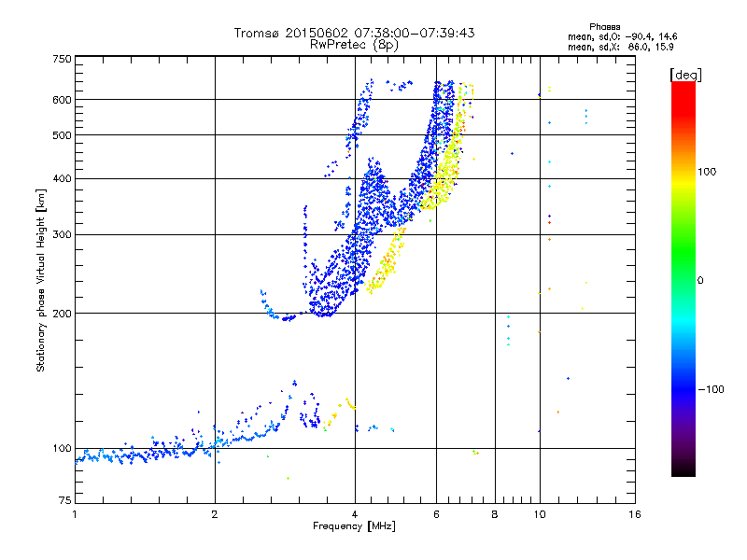The image size is (747, 560).
Task: Click the rainbow phase colorbar
Action: [x=684, y=278]
